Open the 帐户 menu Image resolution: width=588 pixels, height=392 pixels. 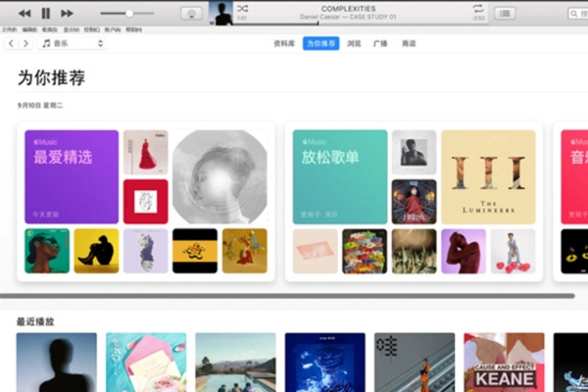pos(113,29)
